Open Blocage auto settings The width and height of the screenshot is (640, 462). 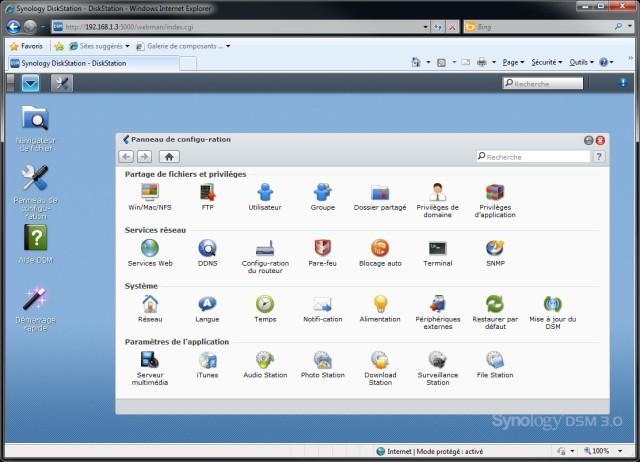[x=380, y=253]
